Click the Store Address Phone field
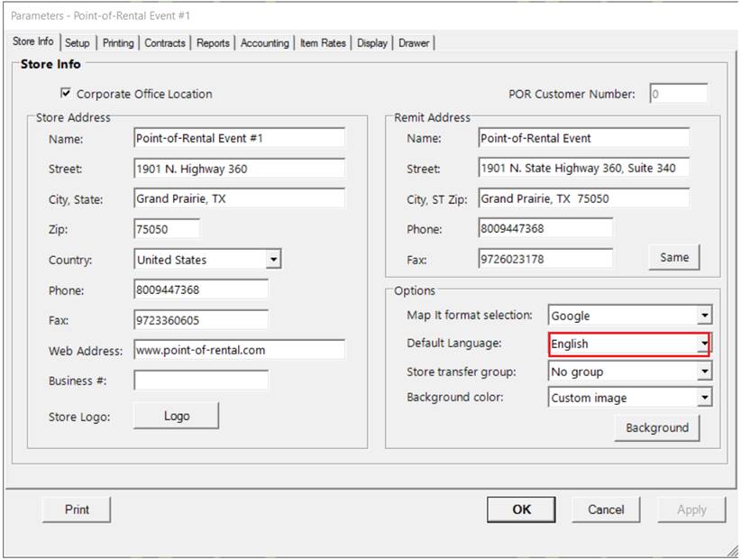 (201, 289)
